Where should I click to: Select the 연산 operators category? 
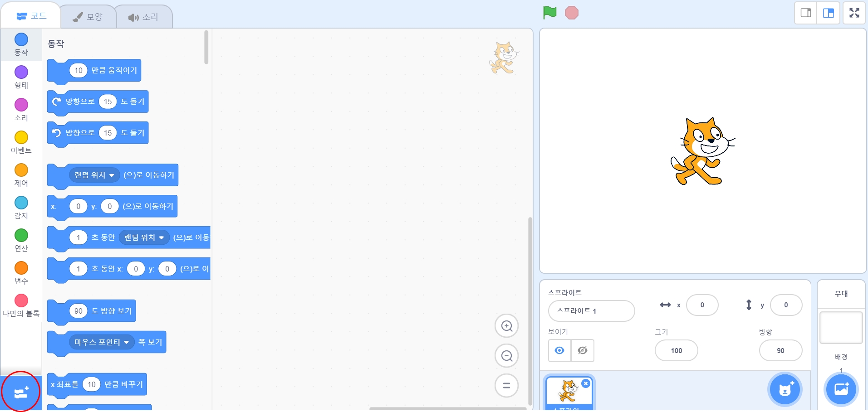21,240
